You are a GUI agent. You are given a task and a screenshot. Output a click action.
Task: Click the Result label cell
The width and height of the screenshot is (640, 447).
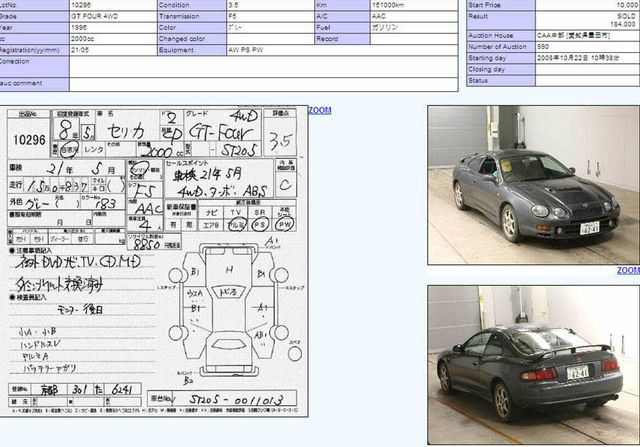coord(501,20)
